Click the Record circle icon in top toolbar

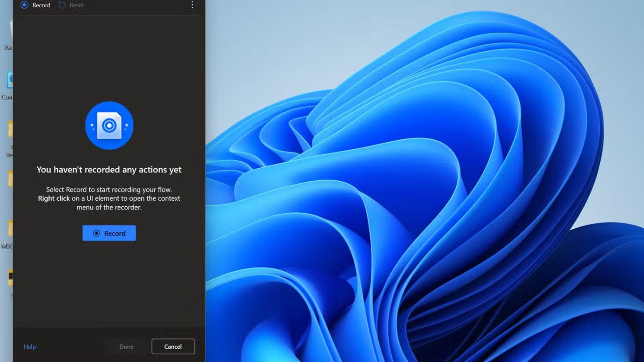pos(24,5)
